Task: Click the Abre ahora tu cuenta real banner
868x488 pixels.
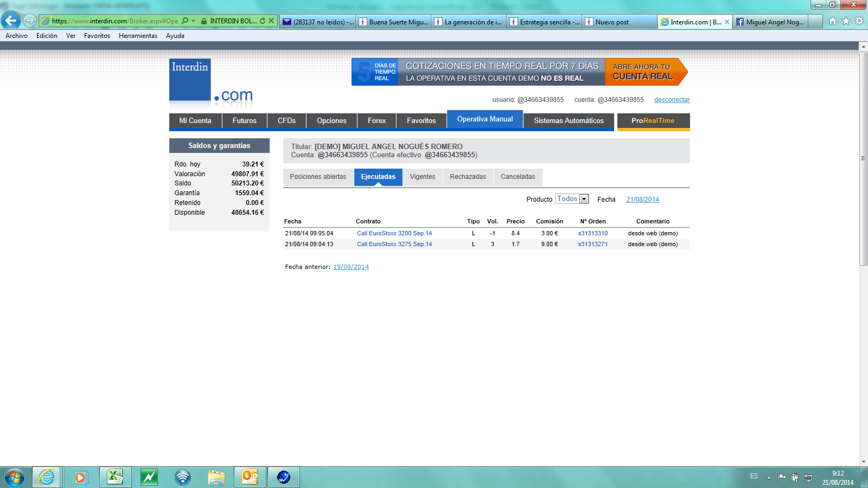Action: click(646, 72)
